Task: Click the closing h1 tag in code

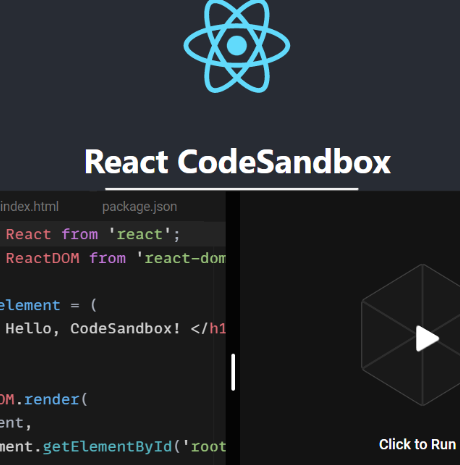Action: click(x=208, y=329)
